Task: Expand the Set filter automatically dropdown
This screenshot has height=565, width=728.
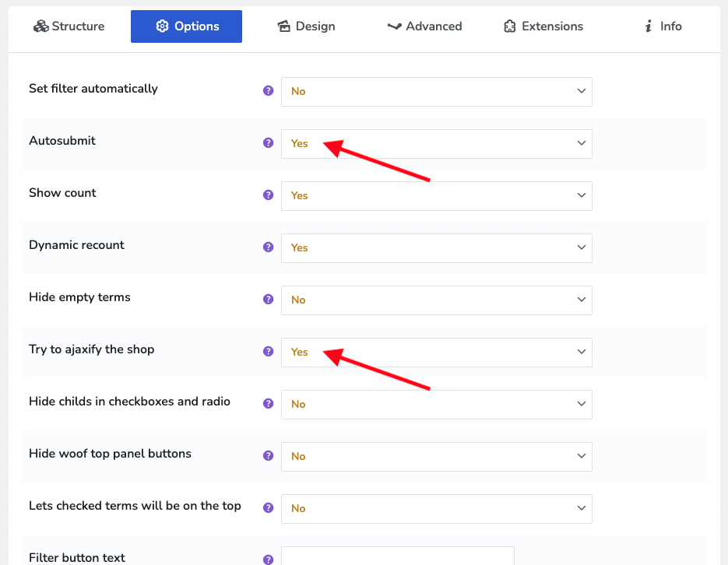Action: point(437,92)
